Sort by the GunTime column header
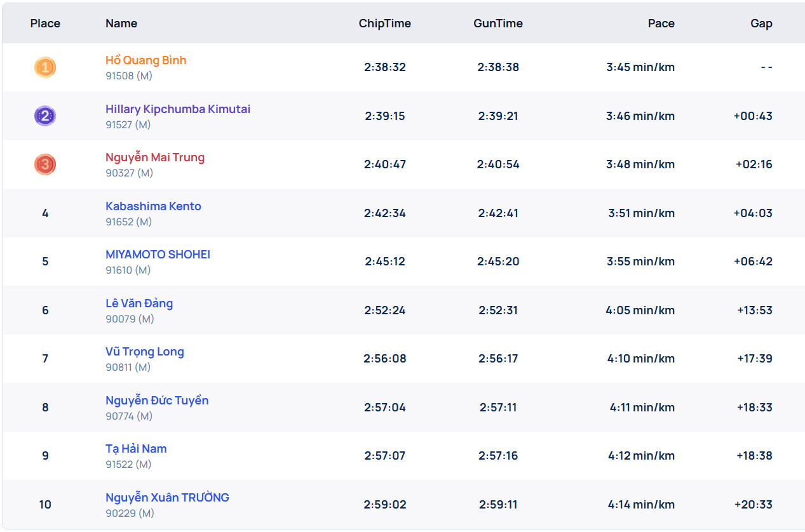The image size is (805, 532). [498, 23]
